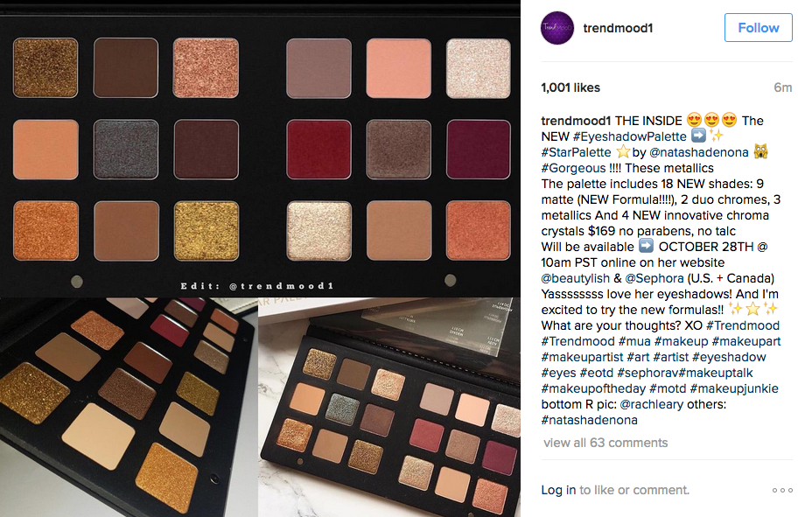The width and height of the screenshot is (812, 517).
Task: Open the #EyeshadowPalette hashtag
Action: [x=629, y=136]
